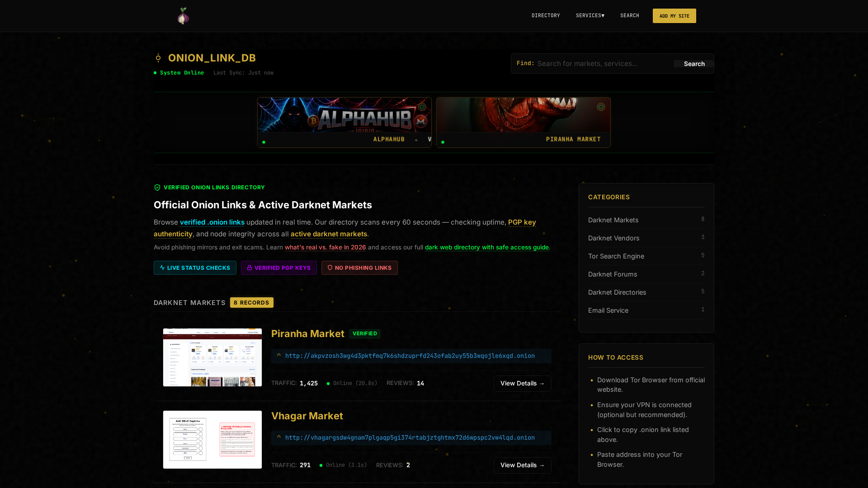Image resolution: width=868 pixels, height=488 pixels.
Task: Click the shield-check icon by Verified Onion Links Directory
Action: pos(157,188)
